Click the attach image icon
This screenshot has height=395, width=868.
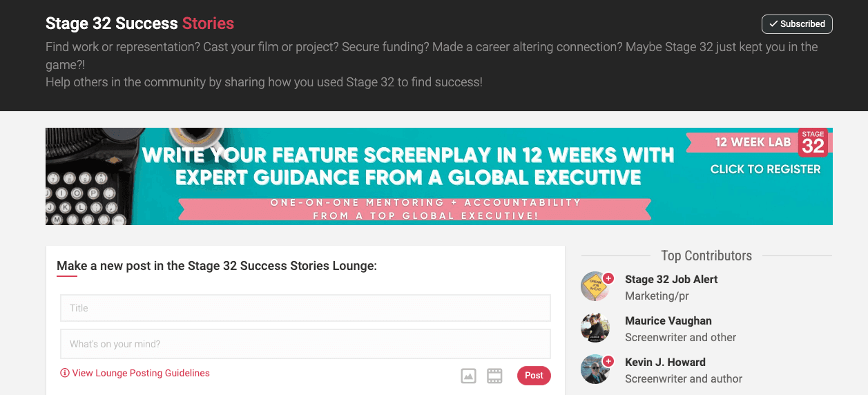468,376
